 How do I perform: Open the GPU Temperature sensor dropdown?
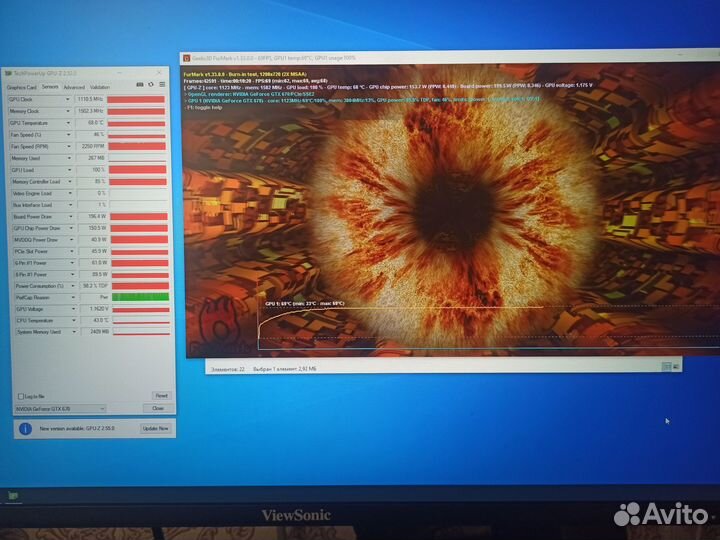point(69,123)
